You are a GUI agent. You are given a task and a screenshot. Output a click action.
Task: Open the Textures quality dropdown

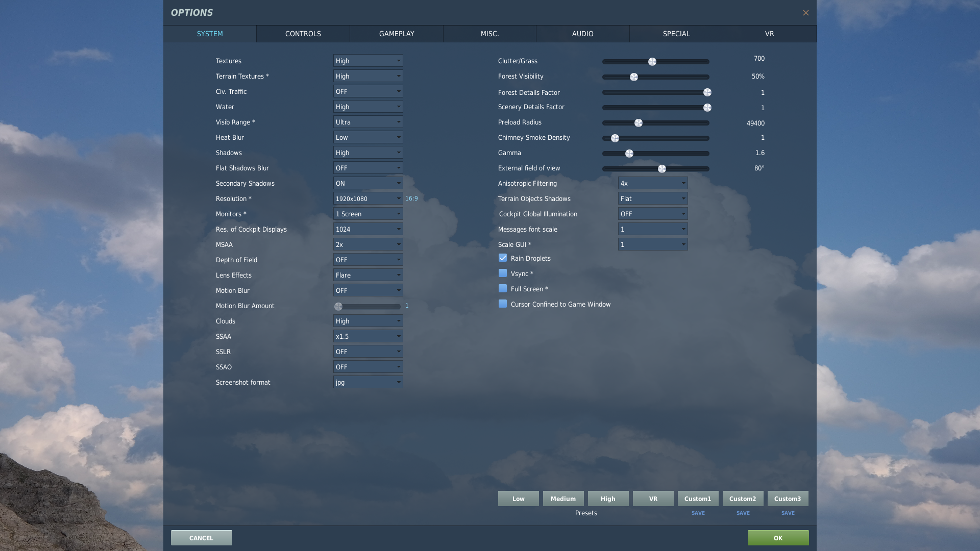[367, 62]
